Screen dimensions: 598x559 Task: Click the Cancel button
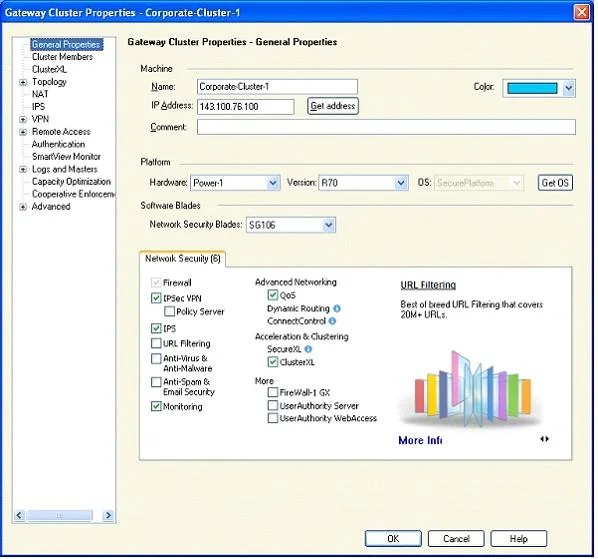point(456,538)
